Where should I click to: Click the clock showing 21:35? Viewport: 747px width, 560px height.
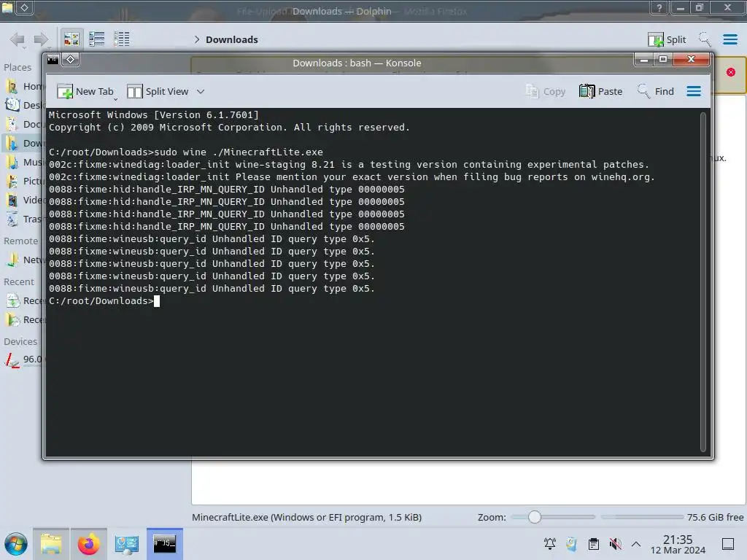pyautogui.click(x=678, y=540)
